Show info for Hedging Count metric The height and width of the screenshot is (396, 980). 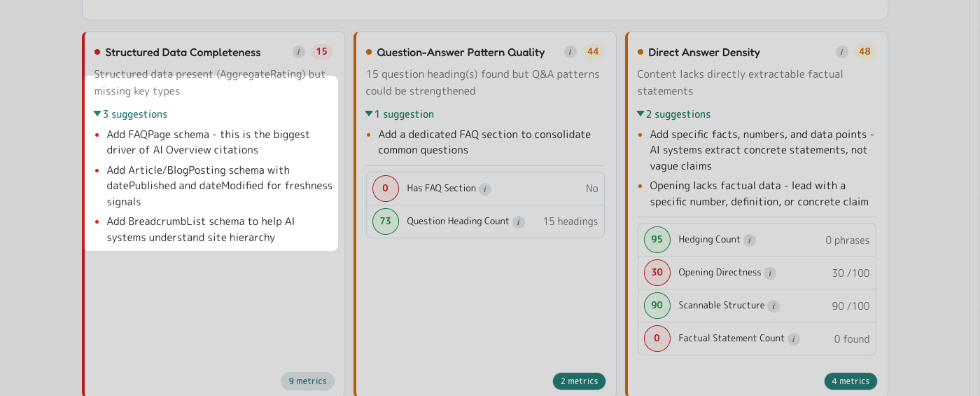[750, 240]
